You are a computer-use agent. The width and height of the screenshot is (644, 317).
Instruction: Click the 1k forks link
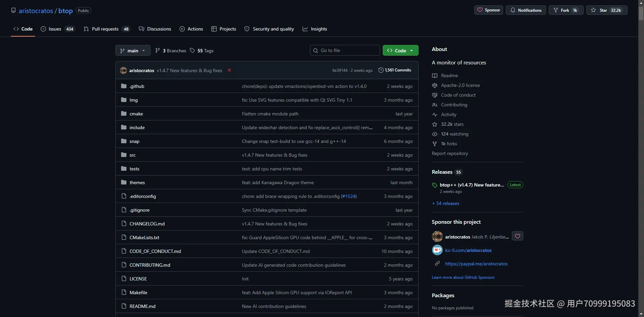pyautogui.click(x=449, y=144)
